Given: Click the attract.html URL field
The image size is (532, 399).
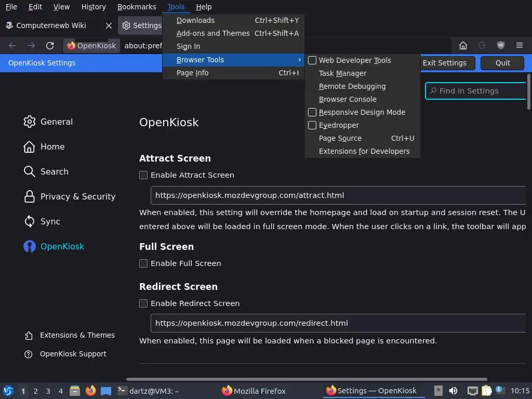Looking at the screenshot, I should click(x=338, y=195).
